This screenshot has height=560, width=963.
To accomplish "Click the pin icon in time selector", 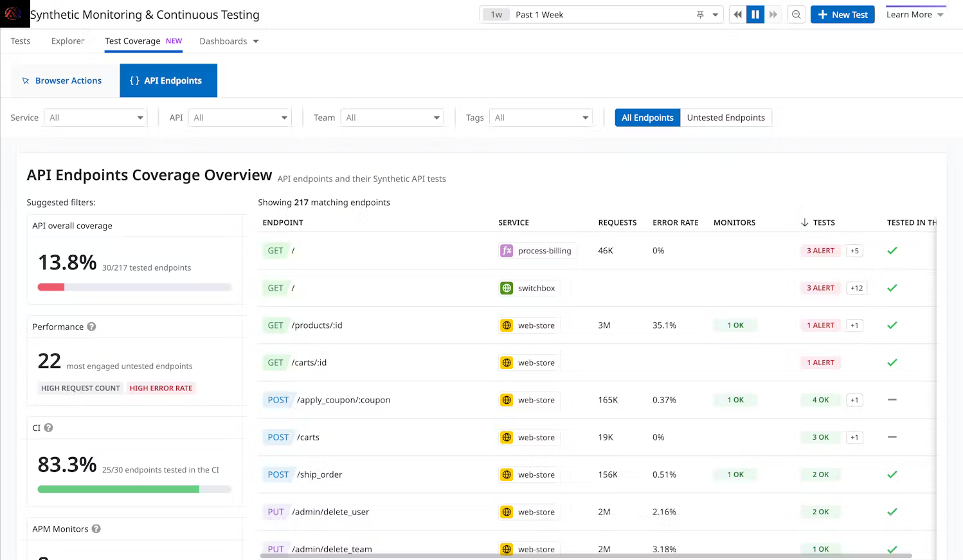I will pos(700,15).
